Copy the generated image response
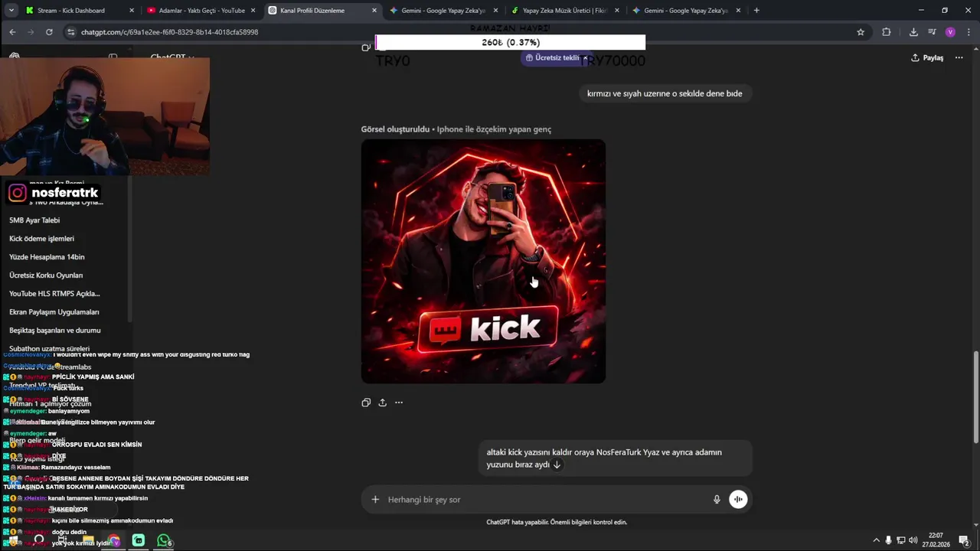980x551 pixels. pyautogui.click(x=366, y=403)
